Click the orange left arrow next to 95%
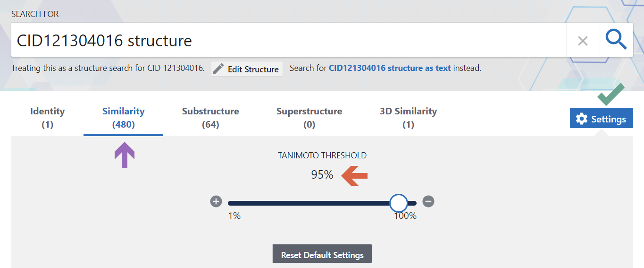The width and height of the screenshot is (644, 268). click(x=354, y=175)
